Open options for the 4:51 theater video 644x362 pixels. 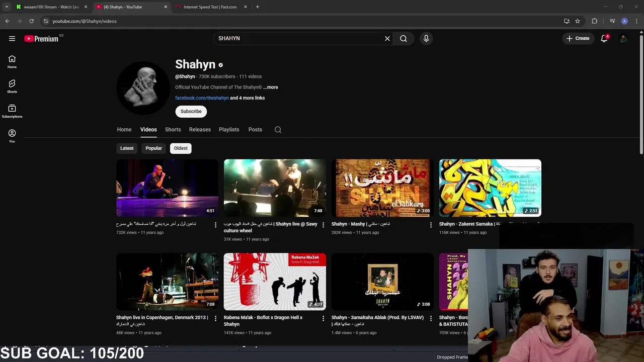(215, 225)
